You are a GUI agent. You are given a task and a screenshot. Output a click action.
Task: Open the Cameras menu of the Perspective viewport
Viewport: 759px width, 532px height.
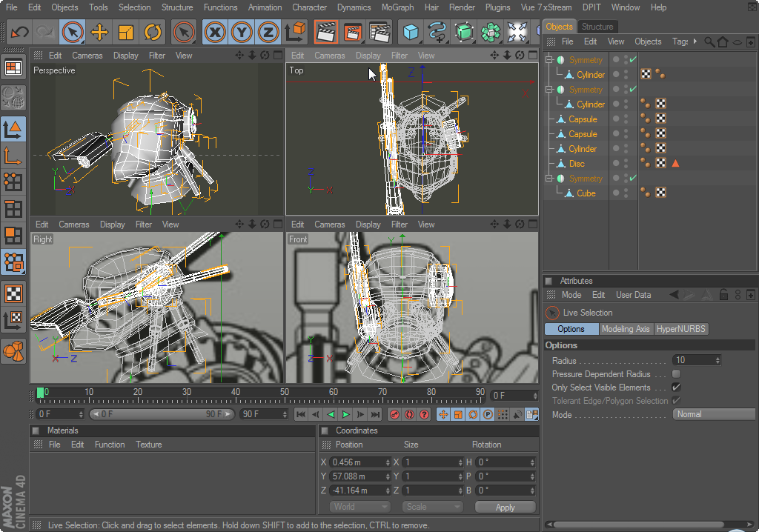coord(87,56)
